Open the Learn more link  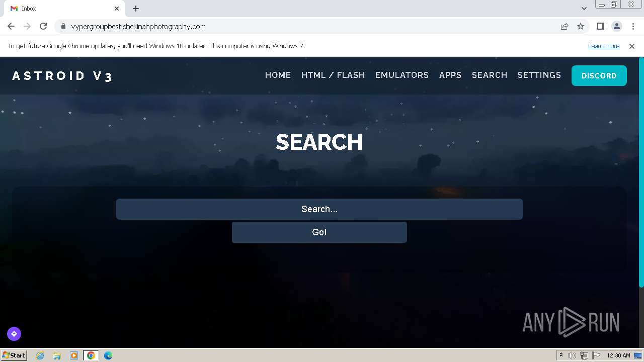(x=604, y=46)
